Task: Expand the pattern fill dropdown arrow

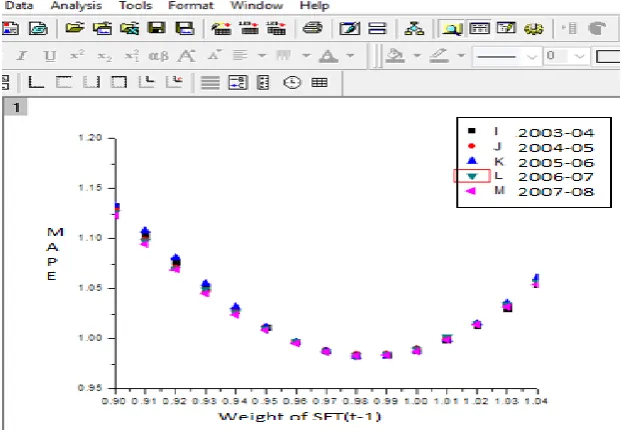Action: point(306,56)
